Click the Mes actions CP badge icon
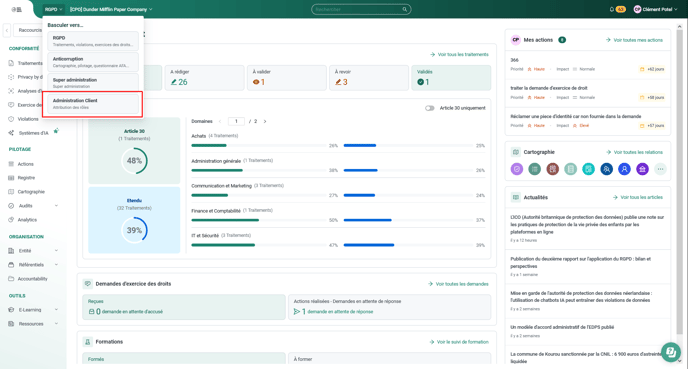 pos(516,40)
